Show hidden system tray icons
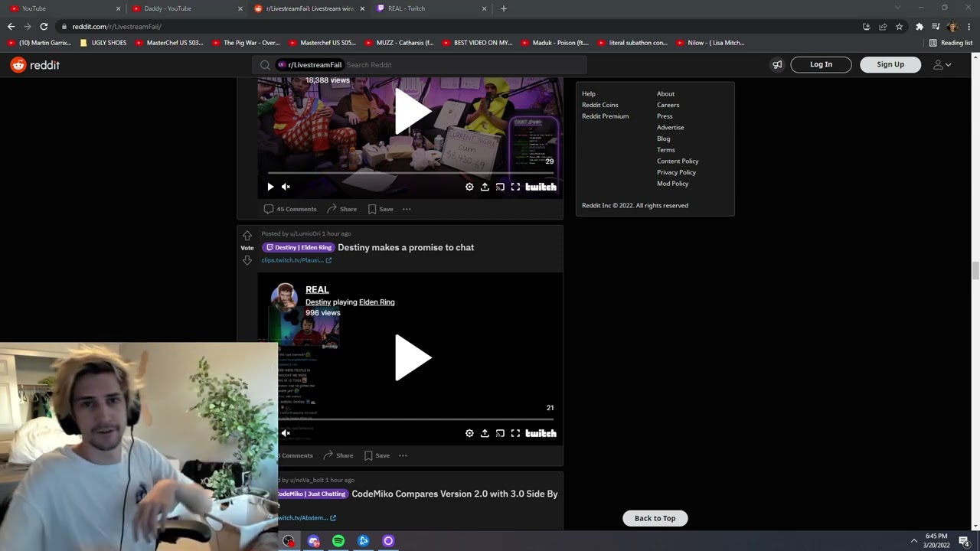This screenshot has height=551, width=980. coord(913,541)
